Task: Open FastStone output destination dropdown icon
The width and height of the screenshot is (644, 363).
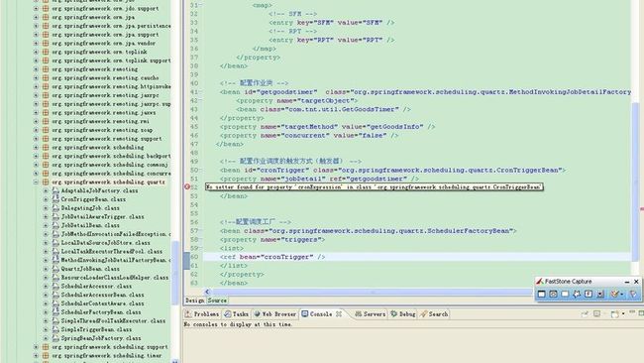Action: click(x=616, y=294)
